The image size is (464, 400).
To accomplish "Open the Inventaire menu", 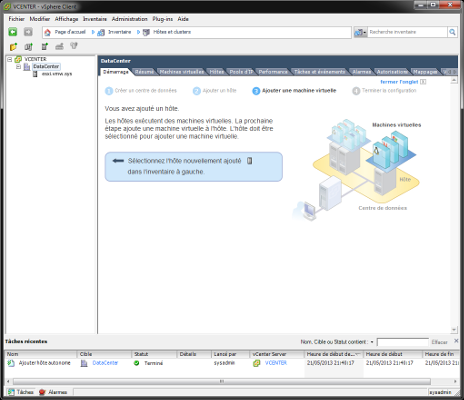I will [x=95, y=19].
